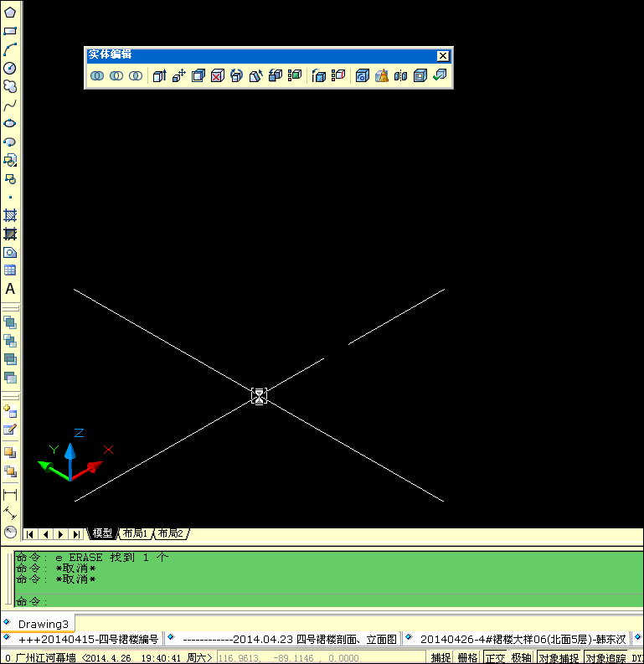
Task: Select the Ellipse Arc tool
Action: [10, 142]
